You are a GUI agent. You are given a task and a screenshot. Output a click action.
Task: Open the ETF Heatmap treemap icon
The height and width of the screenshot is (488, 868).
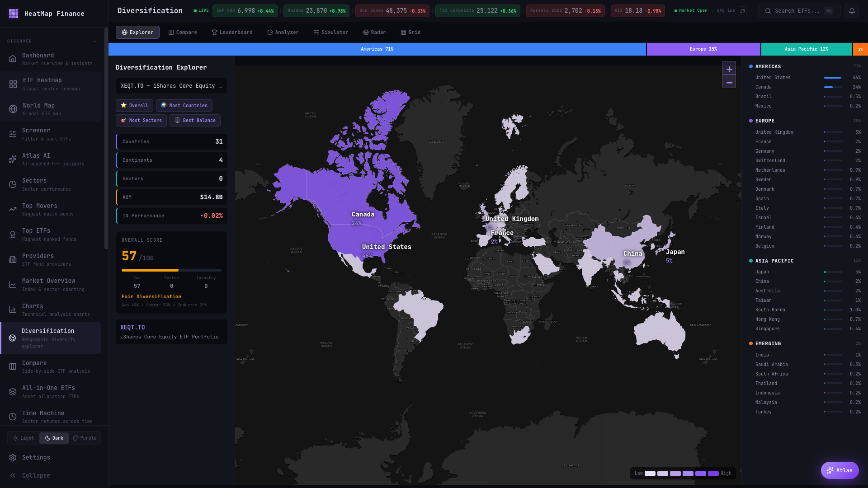(13, 84)
